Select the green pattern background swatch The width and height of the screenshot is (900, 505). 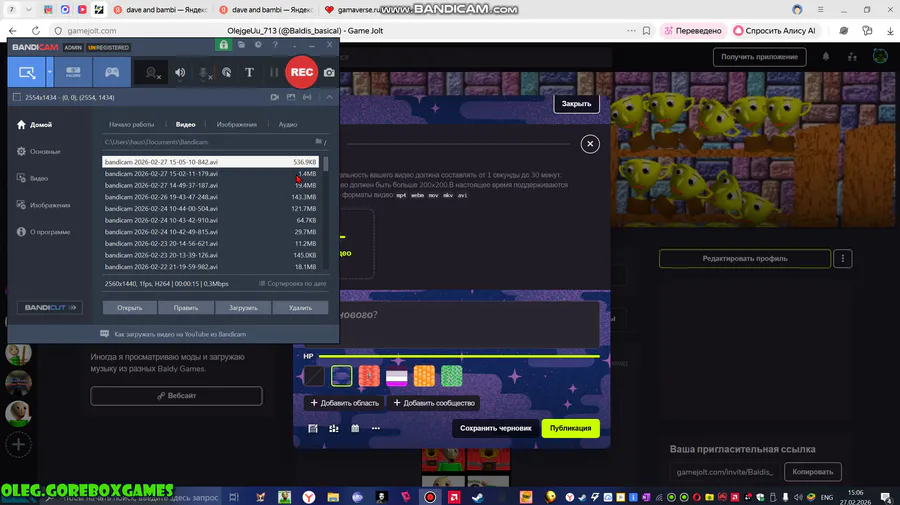(452, 376)
